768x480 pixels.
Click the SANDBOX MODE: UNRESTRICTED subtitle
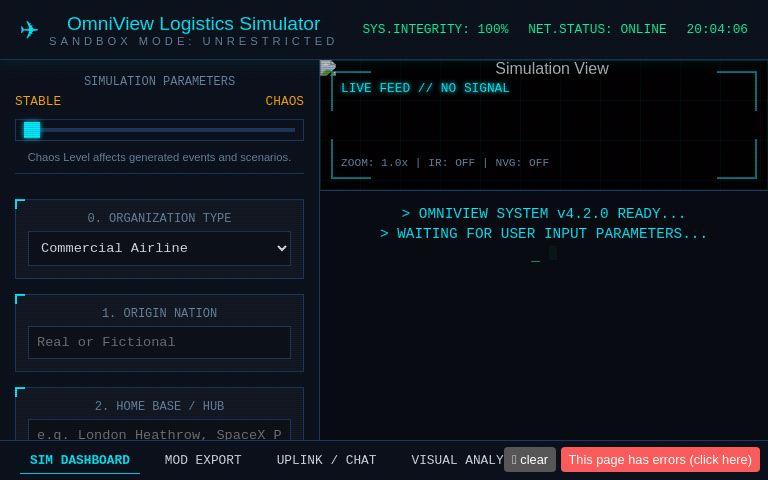point(192,41)
